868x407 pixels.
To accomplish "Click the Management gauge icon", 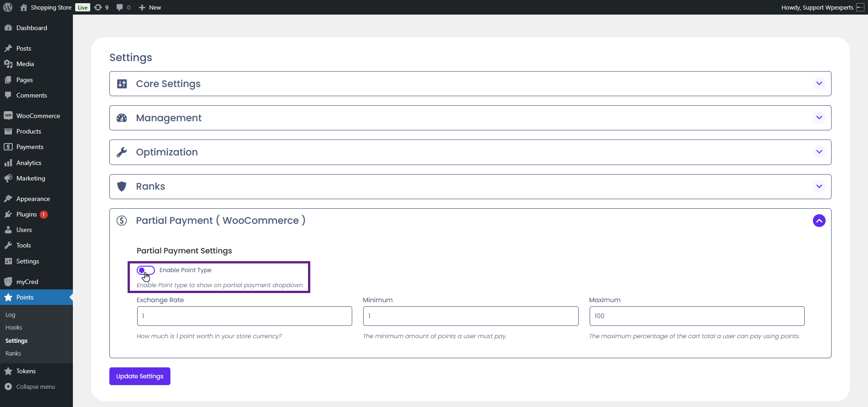I will [x=122, y=118].
